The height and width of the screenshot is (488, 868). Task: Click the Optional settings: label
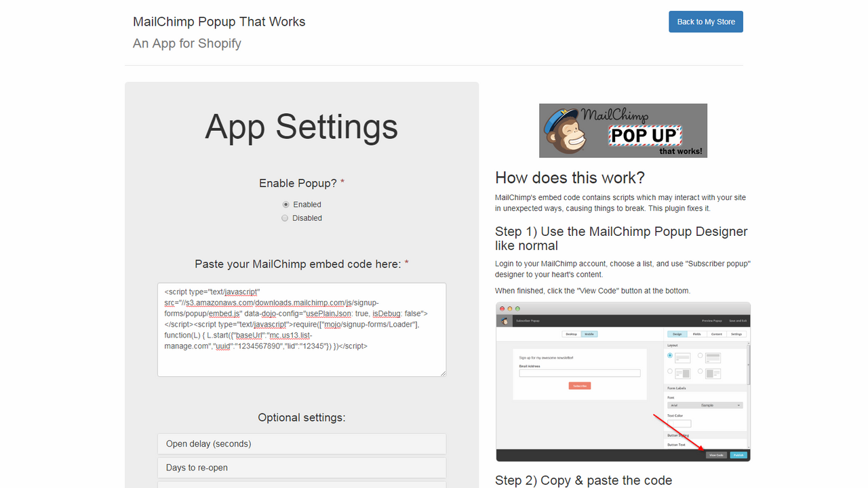302,418
